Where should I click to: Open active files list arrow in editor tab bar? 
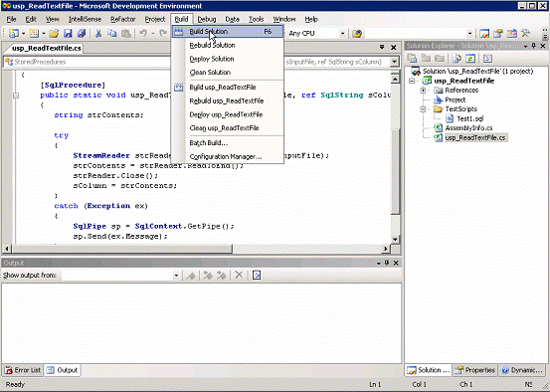coord(382,47)
